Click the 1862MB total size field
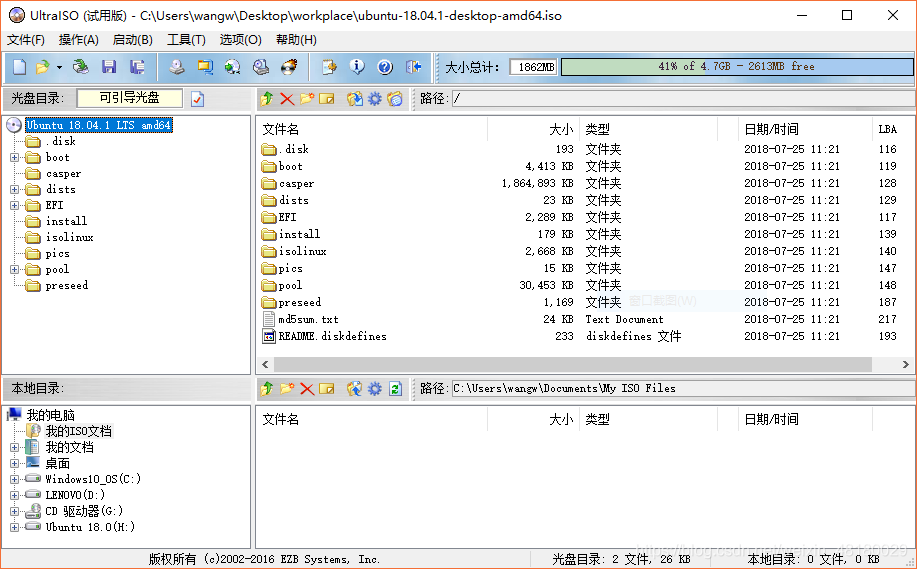Image resolution: width=917 pixels, height=569 pixels. 533,67
